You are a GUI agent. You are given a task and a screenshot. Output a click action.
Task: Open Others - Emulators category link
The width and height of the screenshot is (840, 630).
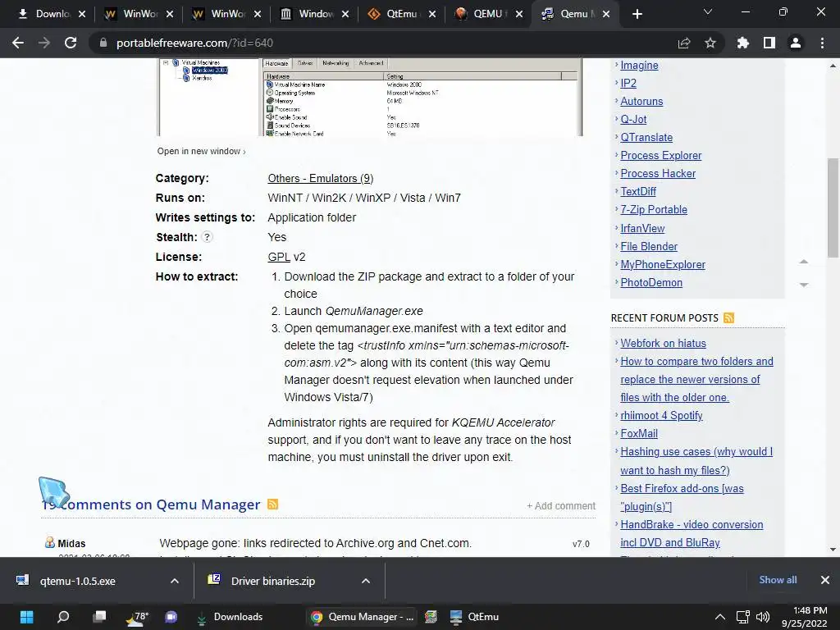tap(321, 178)
